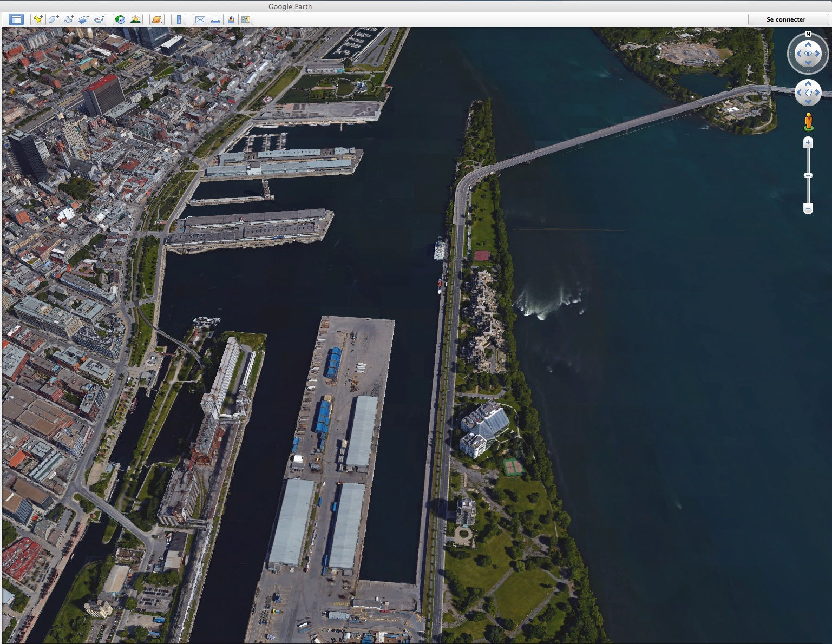Look right with the eye control arrow
Image resolution: width=832 pixels, height=644 pixels.
click(817, 54)
